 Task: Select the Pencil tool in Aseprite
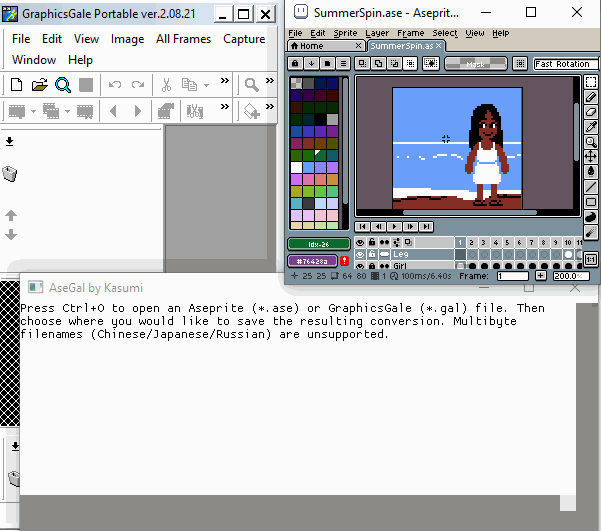click(591, 97)
